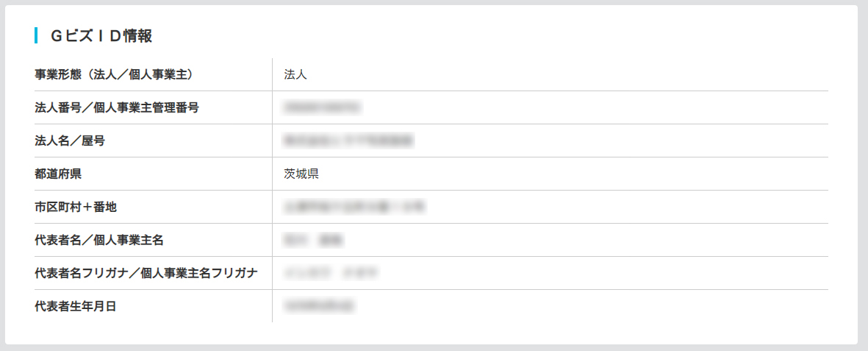The height and width of the screenshot is (351, 868).
Task: Click the 茨城県 prefecture value
Action: coord(301,174)
